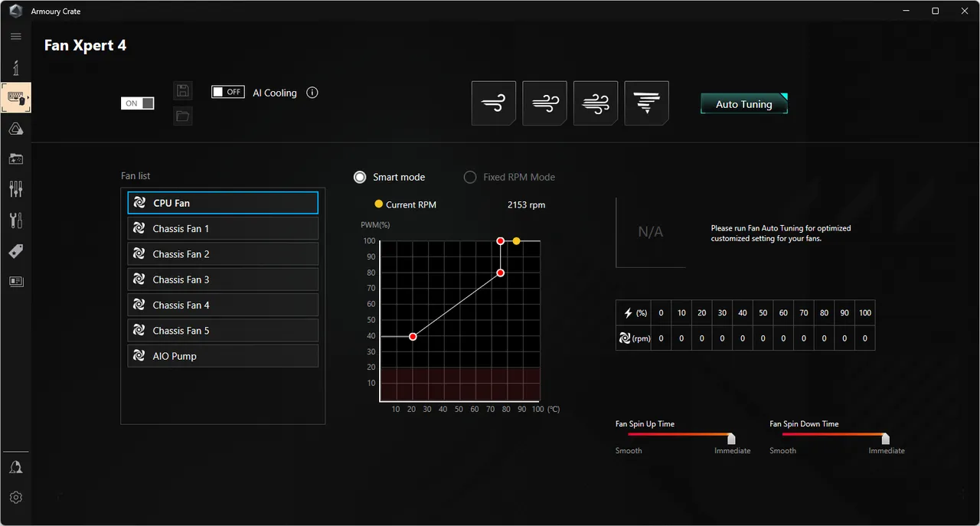Select the Fixed RPM Mode radio button
Image resolution: width=980 pixels, height=526 pixels.
pos(470,177)
